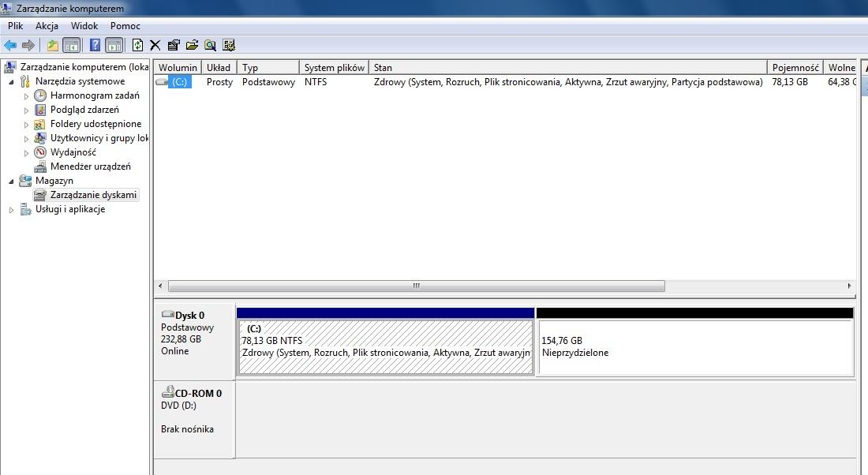The height and width of the screenshot is (475, 868).
Task: Toggle the show/hide action pane button
Action: (114, 45)
